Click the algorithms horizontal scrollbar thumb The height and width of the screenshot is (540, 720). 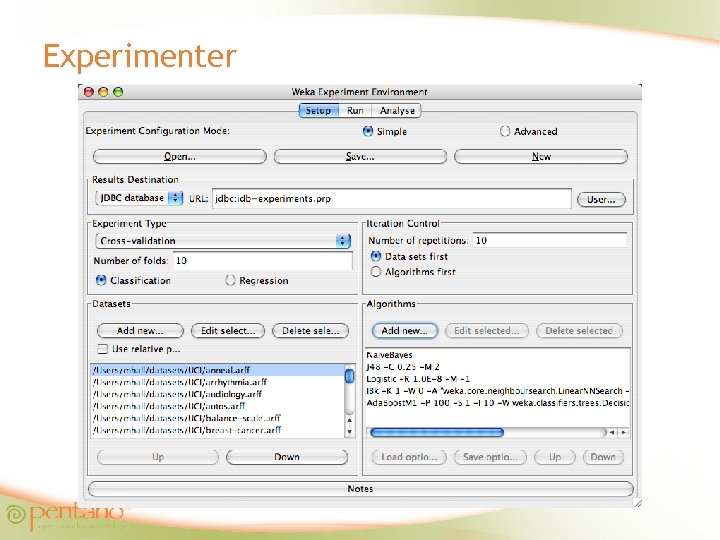coord(437,433)
